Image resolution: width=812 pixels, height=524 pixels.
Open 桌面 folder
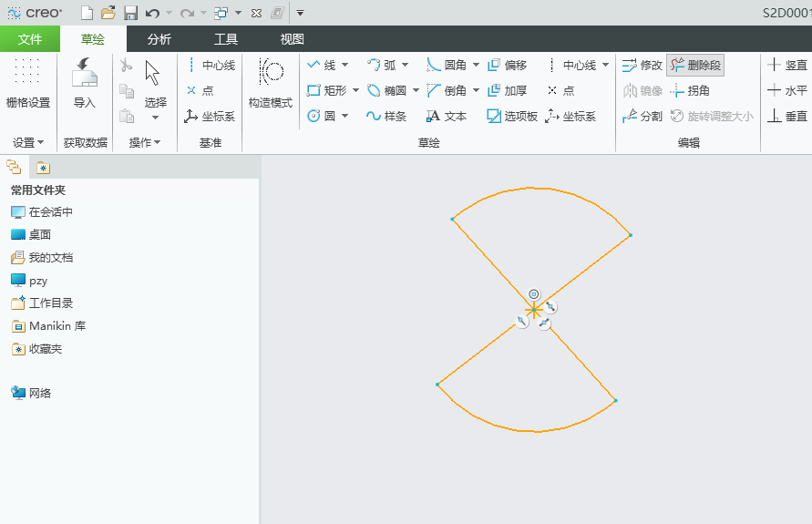coord(31,234)
